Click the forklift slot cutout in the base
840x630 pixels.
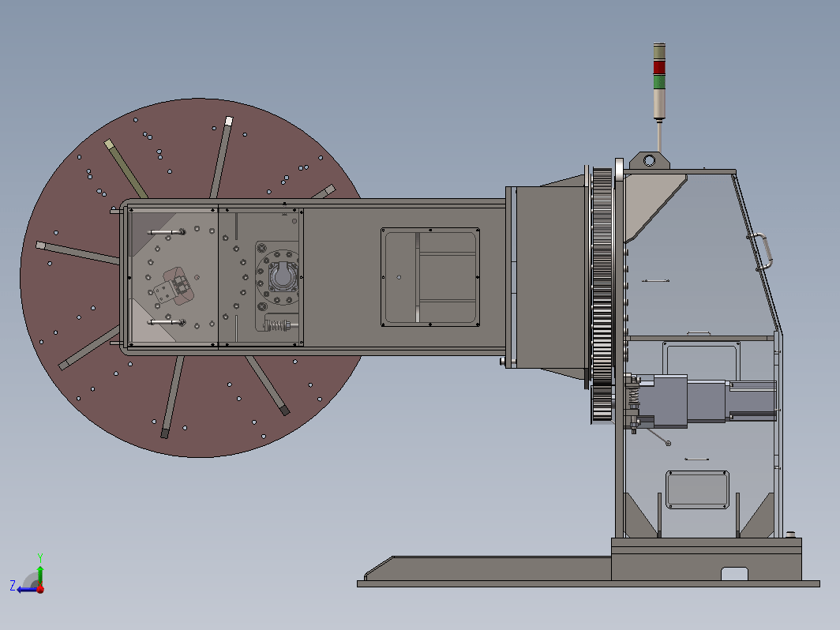[x=734, y=574]
